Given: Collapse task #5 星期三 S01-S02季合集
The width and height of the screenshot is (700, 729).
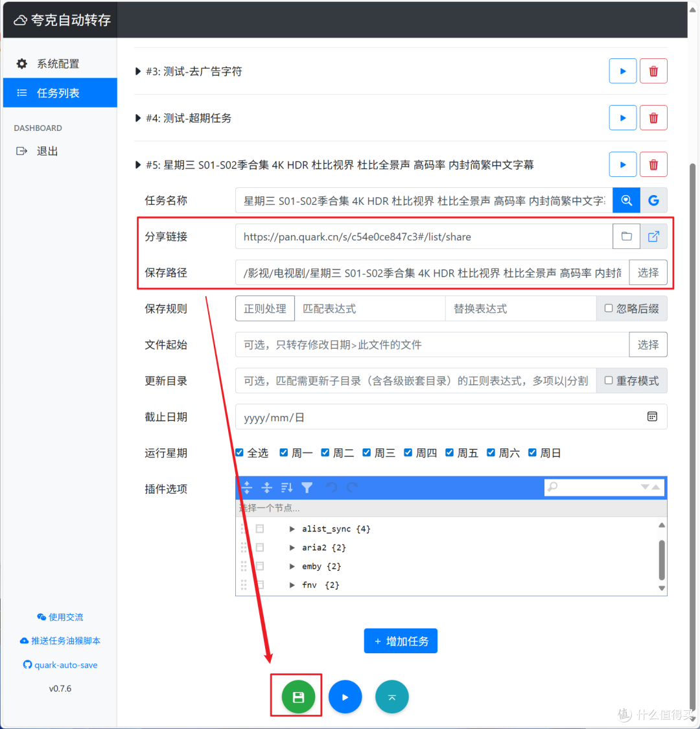Looking at the screenshot, I should 137,165.
